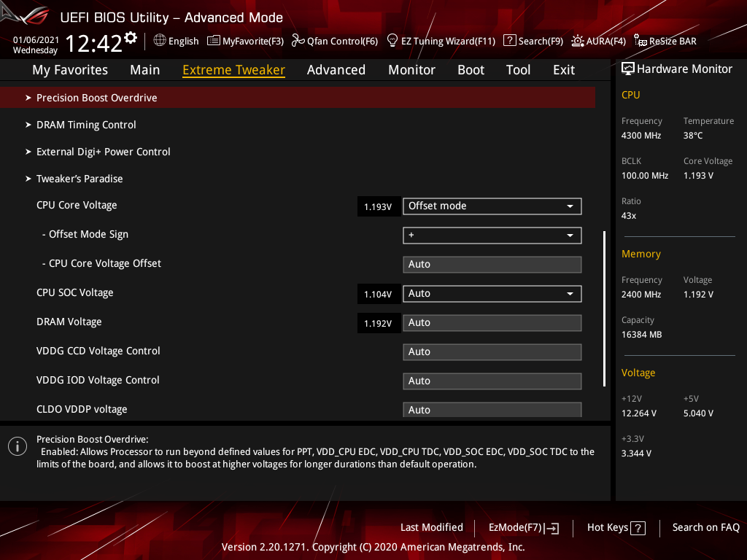Click CLDO VDDP voltage field
This screenshot has width=747, height=560.
(492, 410)
